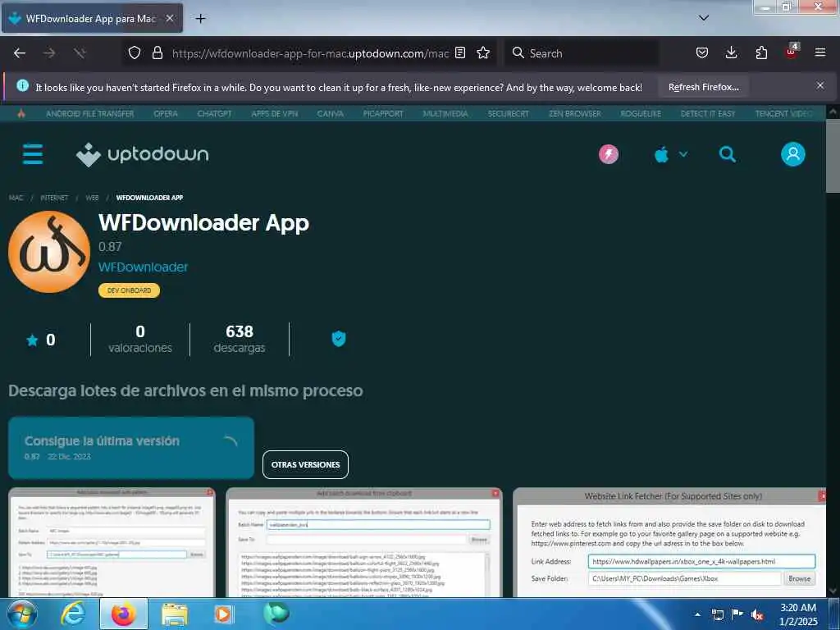List all tabs chevron
Image resolution: width=840 pixels, height=630 pixels.
pyautogui.click(x=704, y=18)
